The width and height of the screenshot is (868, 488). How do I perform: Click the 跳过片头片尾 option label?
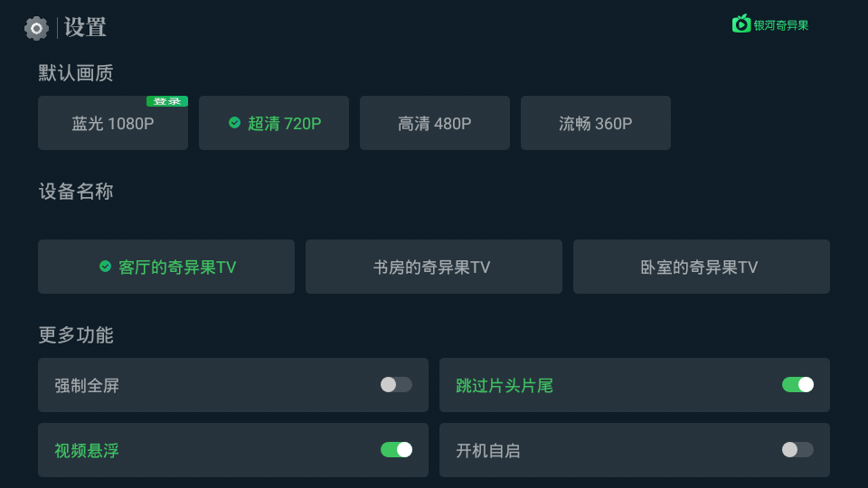pyautogui.click(x=505, y=386)
